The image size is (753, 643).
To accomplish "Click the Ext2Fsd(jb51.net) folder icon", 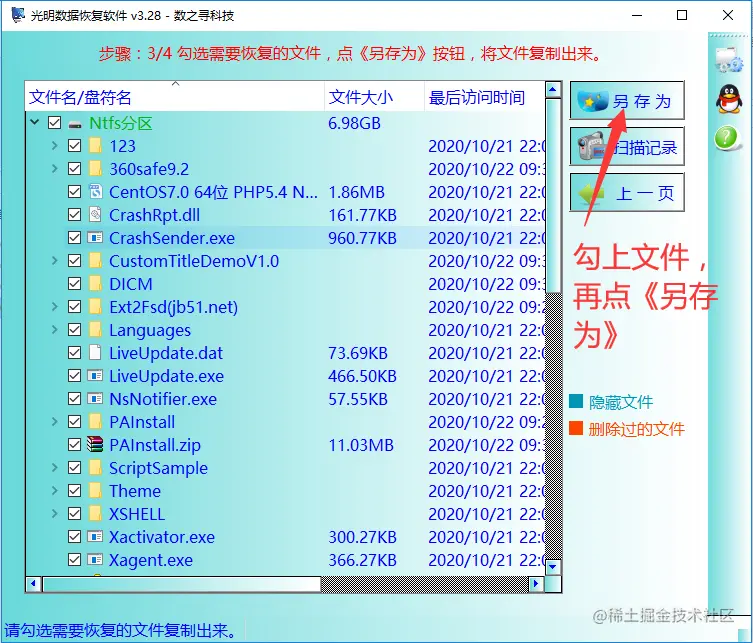I will point(95,307).
